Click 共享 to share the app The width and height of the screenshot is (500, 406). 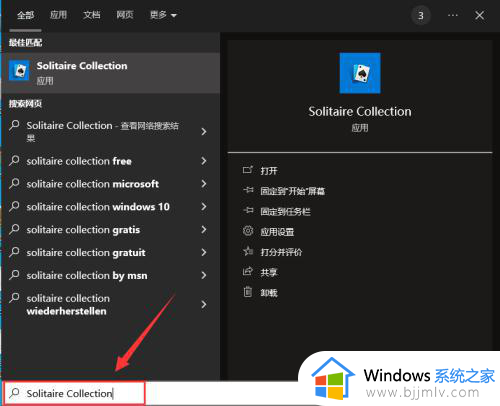269,273
